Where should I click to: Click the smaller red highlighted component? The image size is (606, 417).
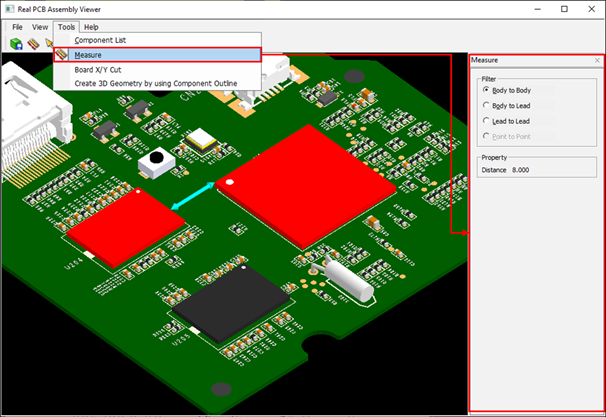(123, 222)
